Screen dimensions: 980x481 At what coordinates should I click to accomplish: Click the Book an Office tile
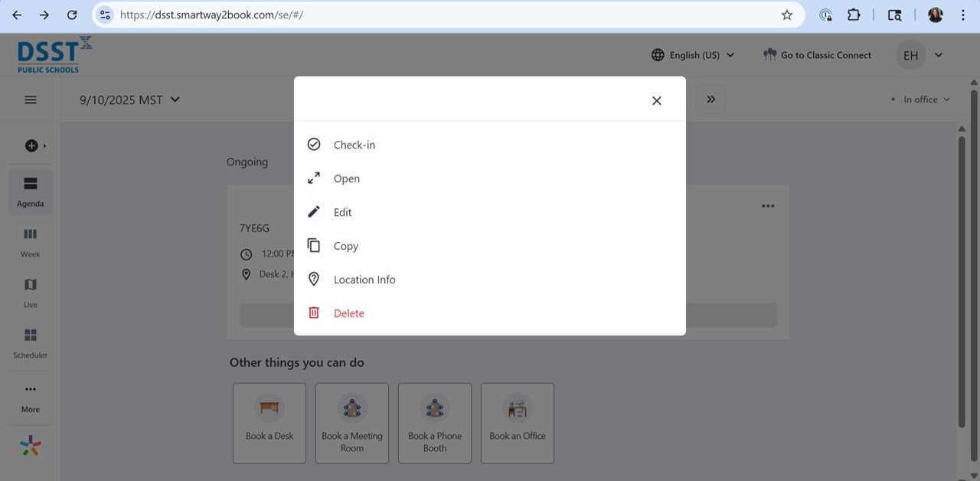click(x=518, y=423)
